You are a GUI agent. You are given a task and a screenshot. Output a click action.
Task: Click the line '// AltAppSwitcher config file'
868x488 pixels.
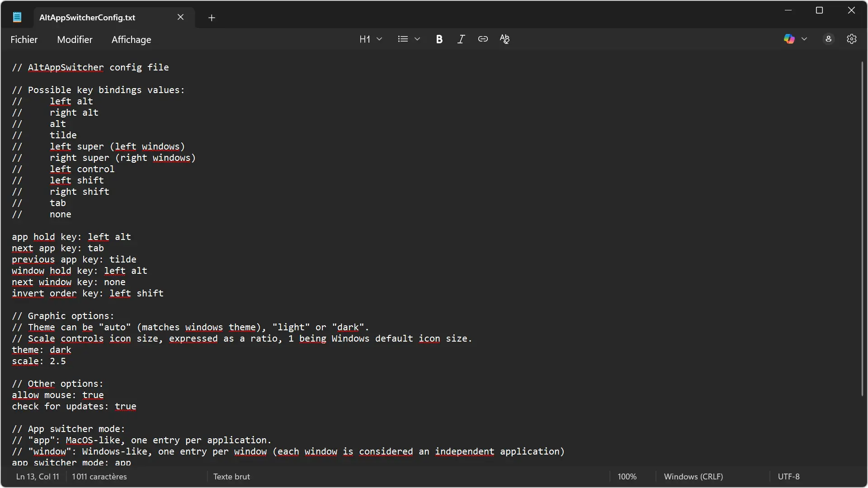tap(90, 67)
